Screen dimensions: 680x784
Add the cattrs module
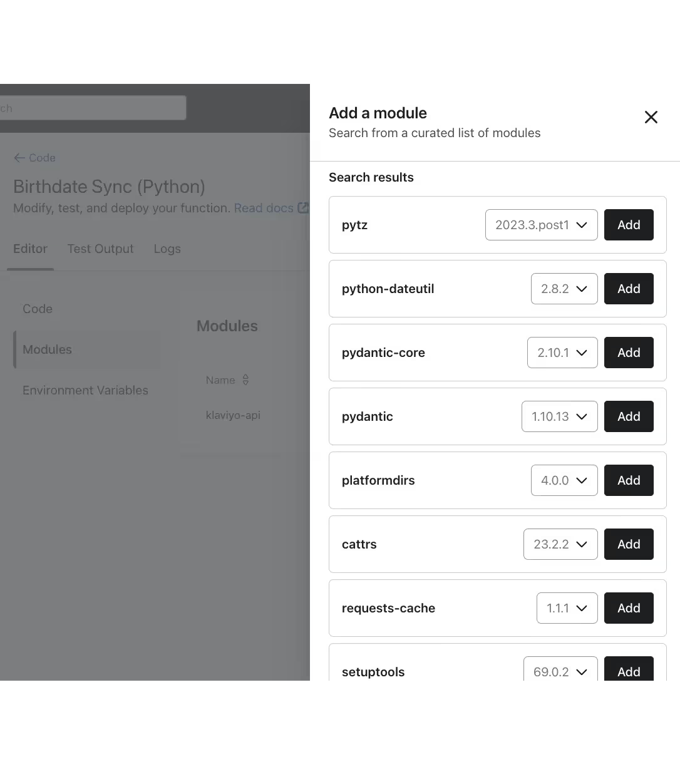(x=629, y=544)
